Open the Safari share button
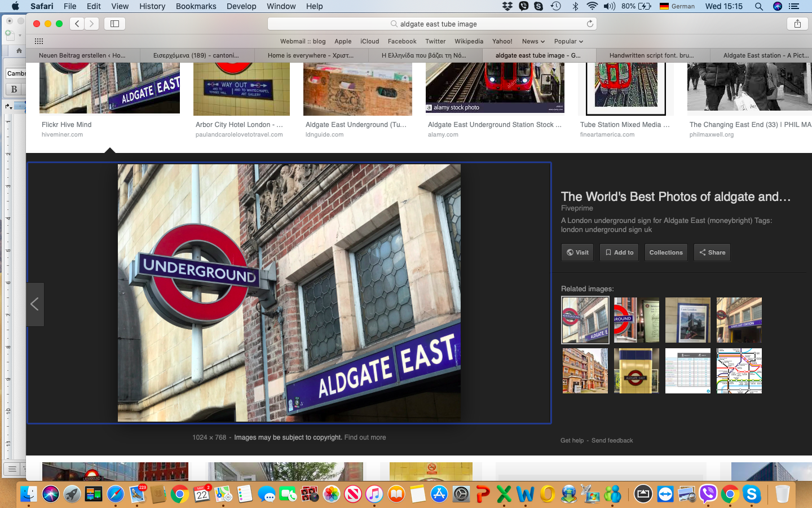 point(797,24)
